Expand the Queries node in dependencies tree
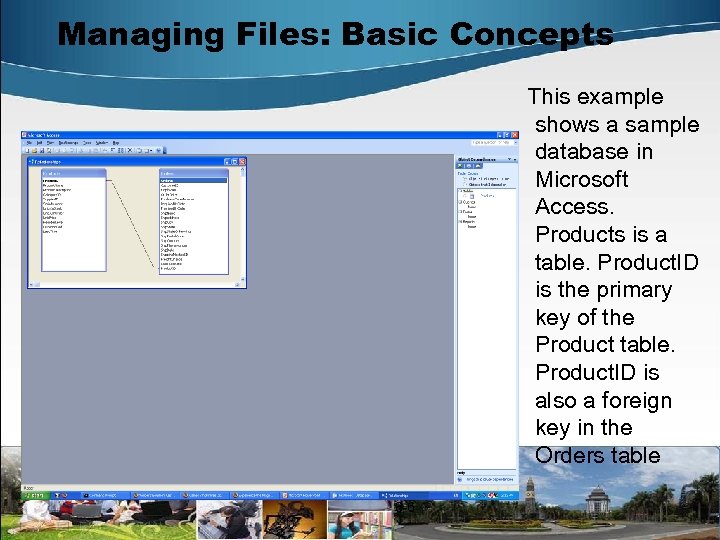720x540 pixels. (x=461, y=202)
